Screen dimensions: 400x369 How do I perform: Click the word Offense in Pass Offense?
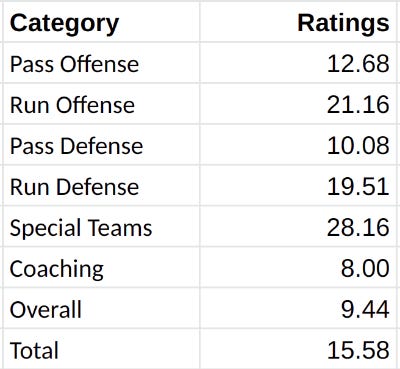pos(99,64)
